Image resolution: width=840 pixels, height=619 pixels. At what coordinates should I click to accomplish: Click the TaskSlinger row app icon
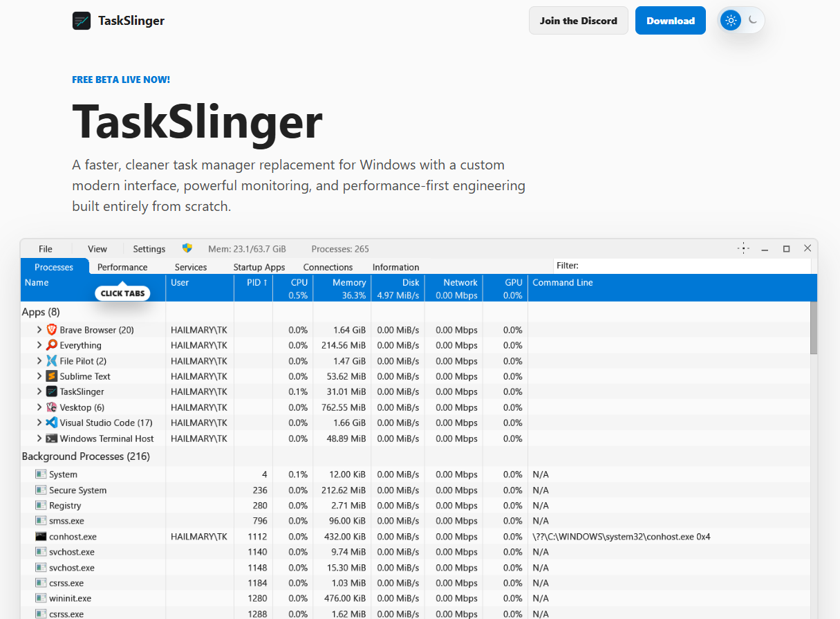pyautogui.click(x=51, y=391)
